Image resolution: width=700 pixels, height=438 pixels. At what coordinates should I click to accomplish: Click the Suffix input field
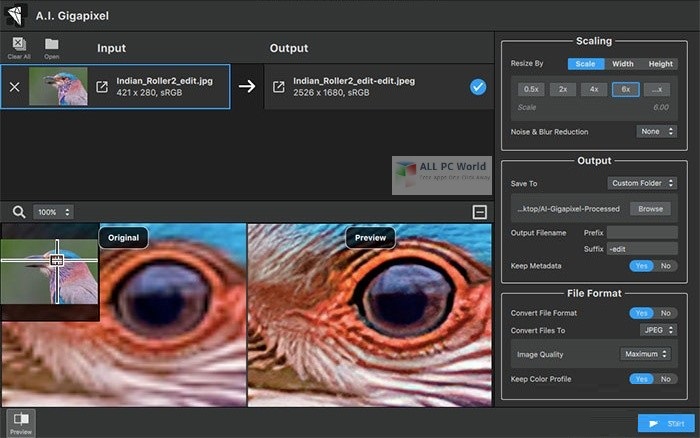coord(642,249)
